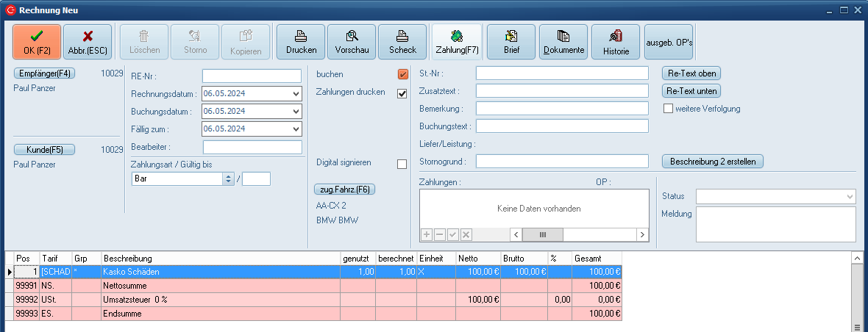Check the weitere Verfolgung option

[669, 109]
